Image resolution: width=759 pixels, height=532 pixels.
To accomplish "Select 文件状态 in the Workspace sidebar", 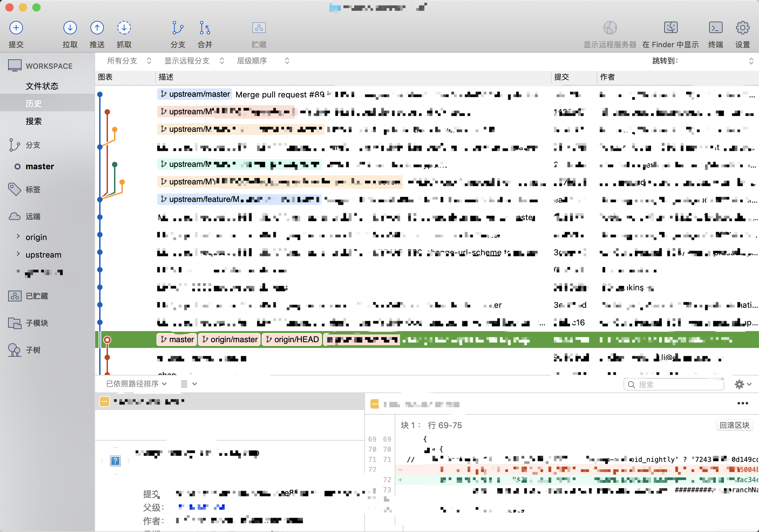I will [42, 86].
